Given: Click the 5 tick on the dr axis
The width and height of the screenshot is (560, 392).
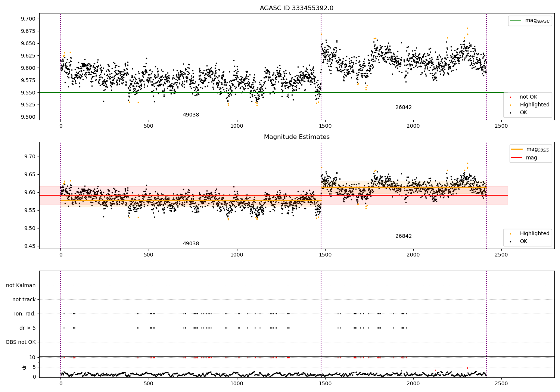Looking at the screenshot, I should tap(34, 367).
